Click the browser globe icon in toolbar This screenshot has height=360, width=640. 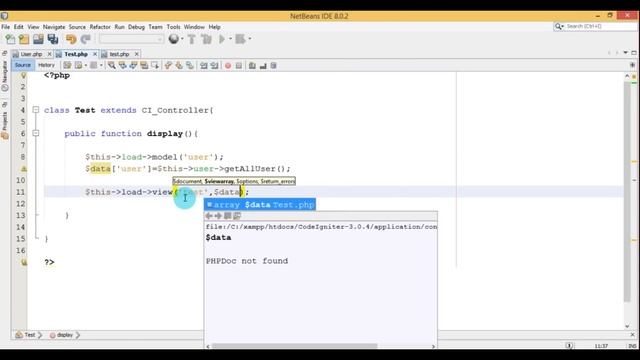pyautogui.click(x=173, y=39)
